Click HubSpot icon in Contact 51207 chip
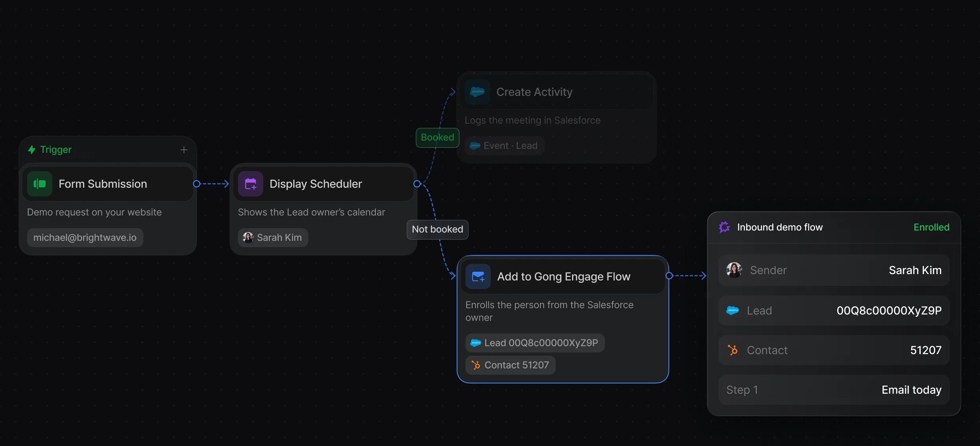This screenshot has width=980, height=446. [x=476, y=365]
